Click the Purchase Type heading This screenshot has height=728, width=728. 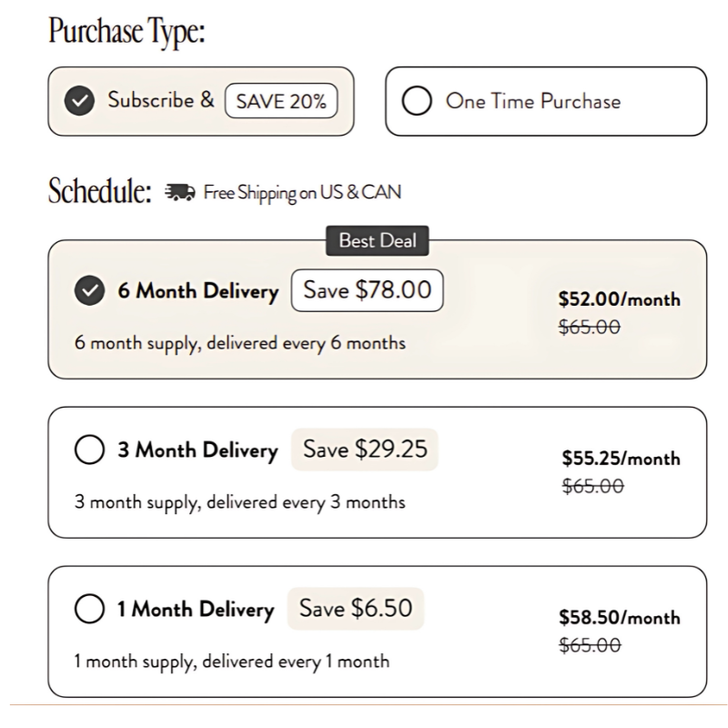pyautogui.click(x=127, y=34)
